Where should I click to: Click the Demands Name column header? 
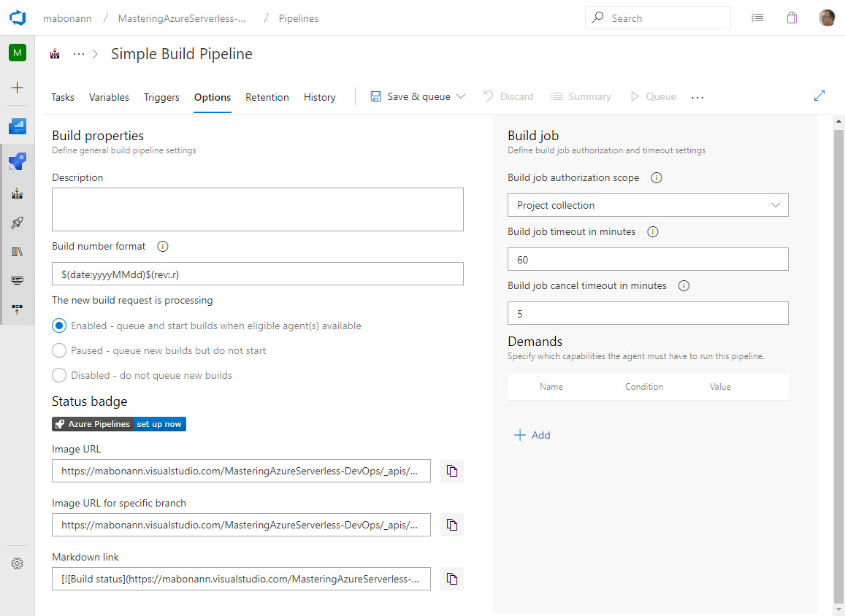(x=551, y=387)
